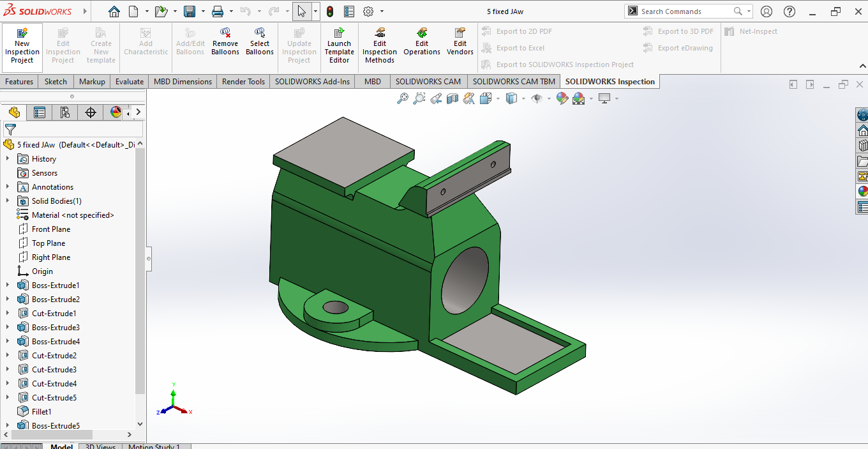Switch to the SOLIDWORKS CAM tab
The width and height of the screenshot is (868, 449).
[x=428, y=82]
